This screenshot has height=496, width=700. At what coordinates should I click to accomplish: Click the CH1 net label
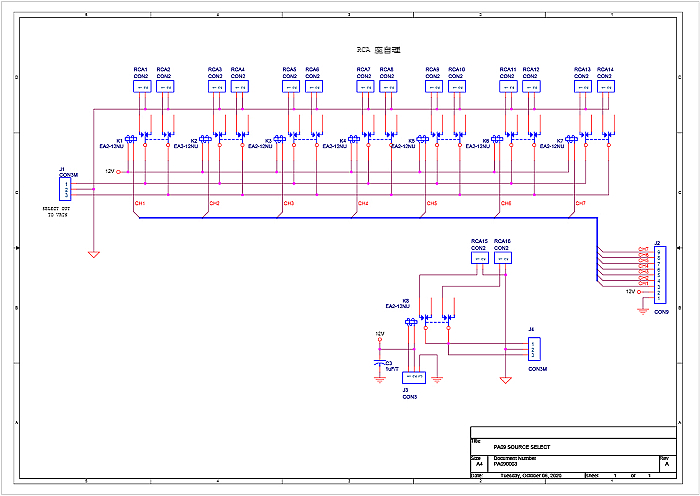[x=140, y=203]
